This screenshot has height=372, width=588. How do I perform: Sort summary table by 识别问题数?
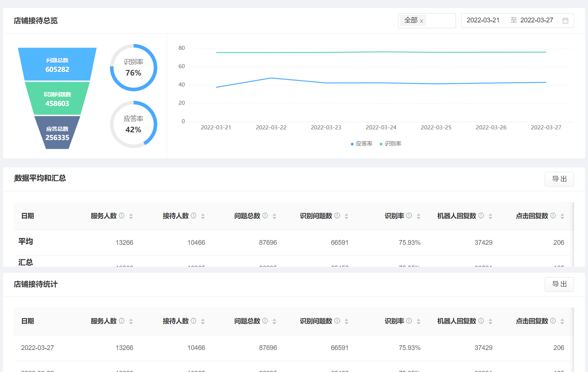pos(346,216)
